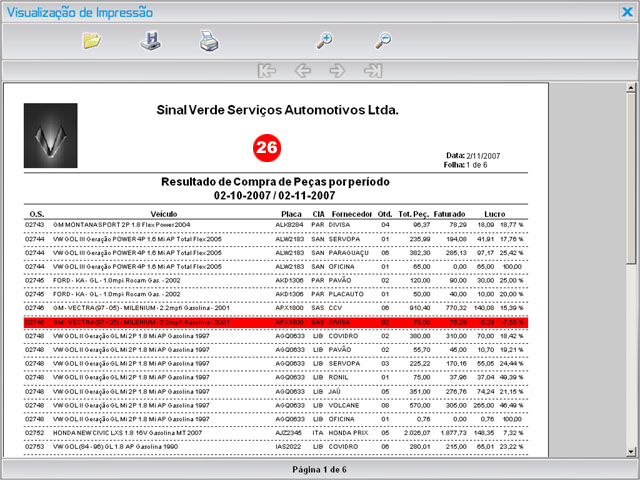Click 'Folha: 1 de 6' text
Screen dimensions: 640x480
pos(465,165)
